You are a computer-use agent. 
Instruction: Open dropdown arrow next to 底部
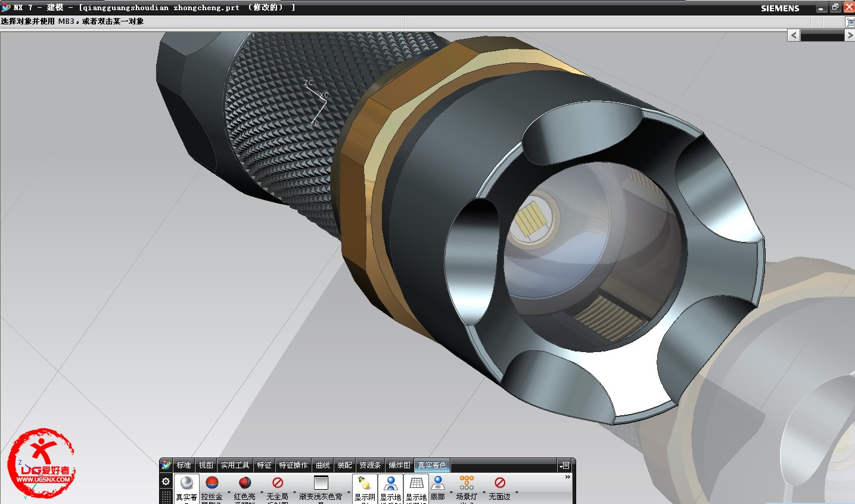451,493
